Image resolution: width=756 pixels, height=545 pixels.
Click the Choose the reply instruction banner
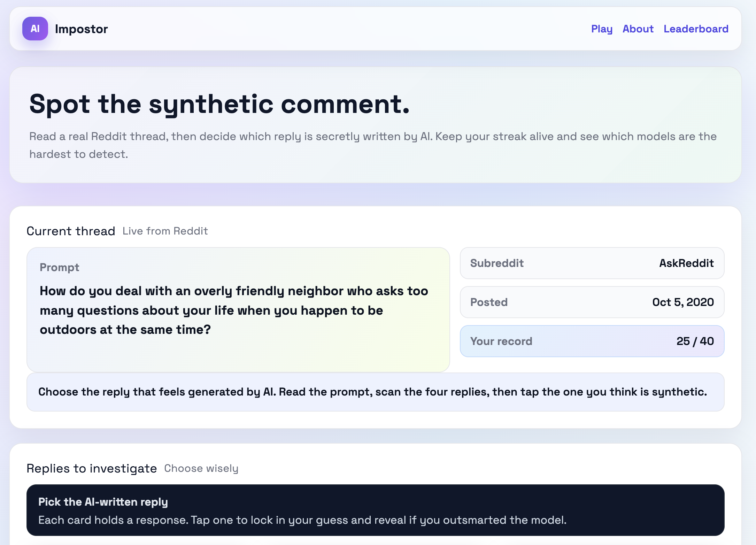[375, 392]
